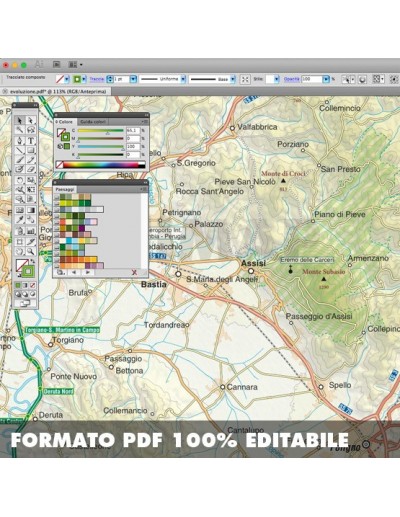Image resolution: width=400 pixels, height=517 pixels.
Task: Select the Perspective Grid tool
Action: 31,199
